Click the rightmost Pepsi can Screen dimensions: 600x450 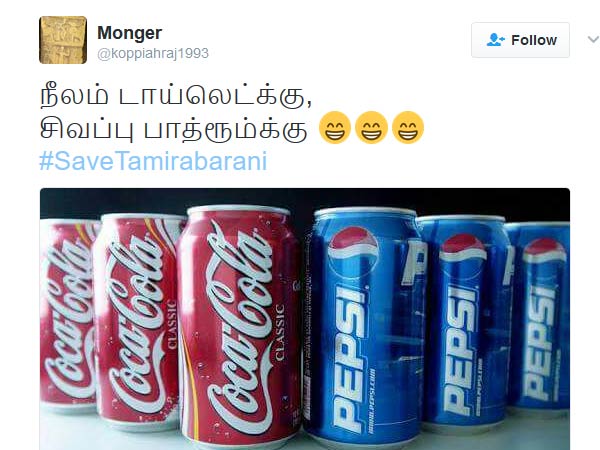click(540, 318)
